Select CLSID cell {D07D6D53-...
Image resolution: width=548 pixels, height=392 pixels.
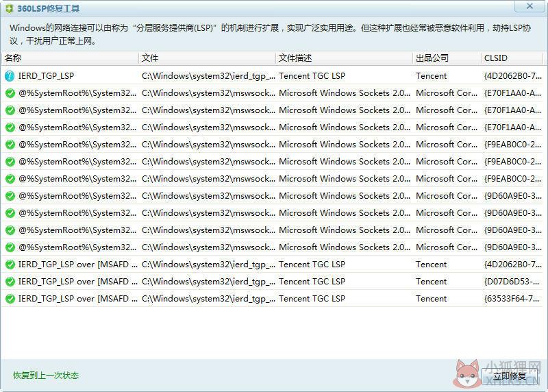pos(512,282)
